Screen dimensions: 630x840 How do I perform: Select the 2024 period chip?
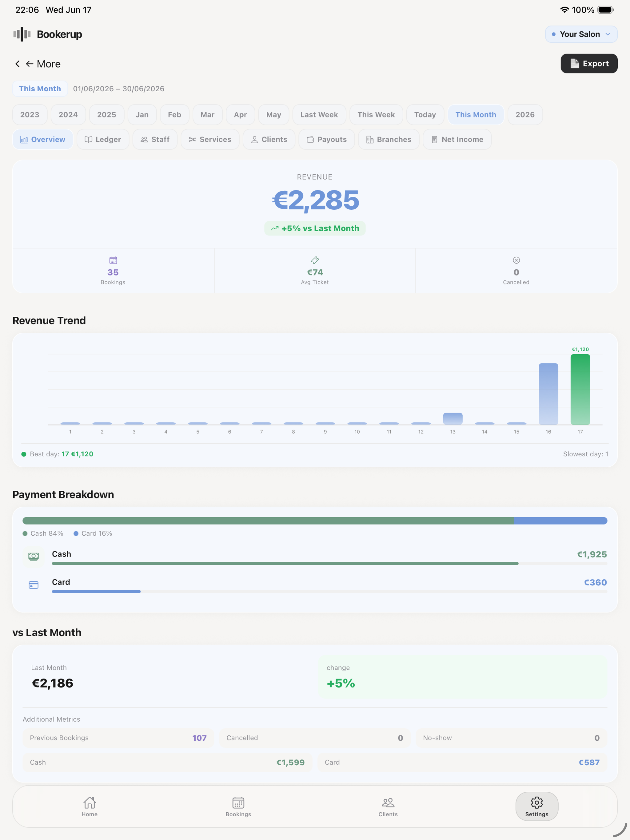tap(68, 115)
